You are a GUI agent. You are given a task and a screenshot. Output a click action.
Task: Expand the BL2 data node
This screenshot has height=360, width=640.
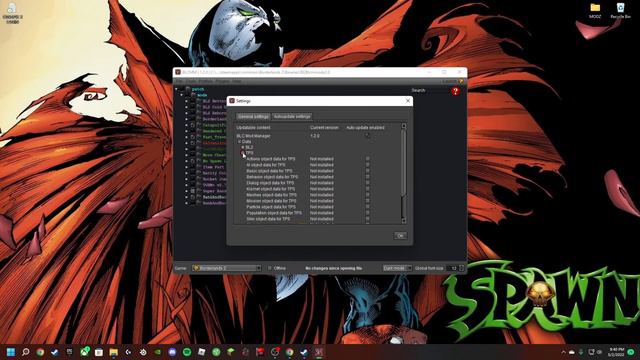point(243,147)
